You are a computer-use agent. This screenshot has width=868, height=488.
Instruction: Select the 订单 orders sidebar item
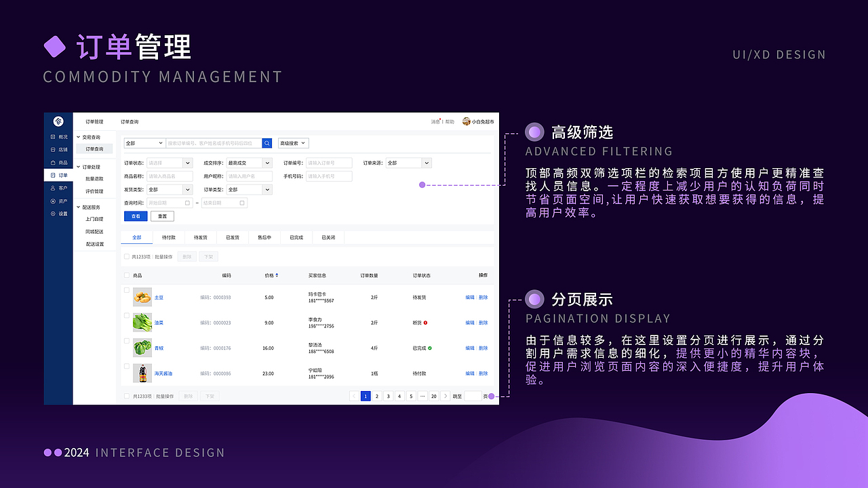tap(58, 176)
